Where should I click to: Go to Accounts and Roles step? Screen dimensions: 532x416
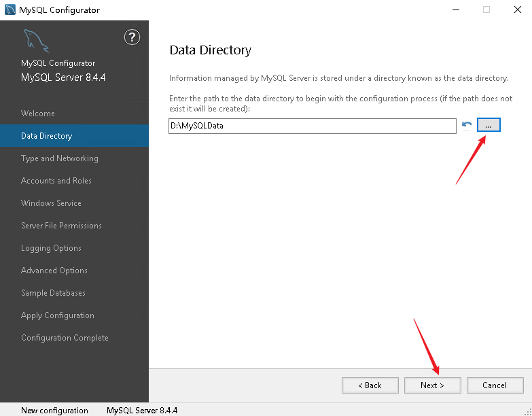point(56,181)
